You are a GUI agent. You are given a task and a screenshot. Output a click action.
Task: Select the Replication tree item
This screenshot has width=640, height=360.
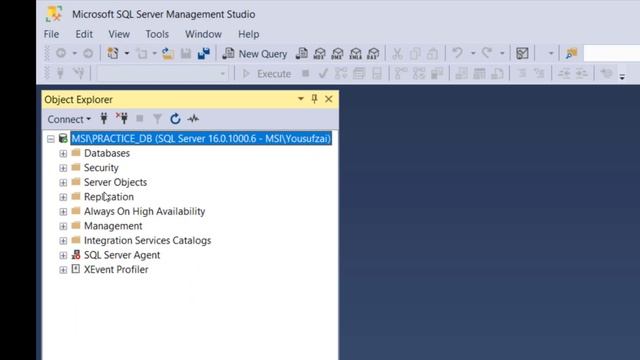109,197
